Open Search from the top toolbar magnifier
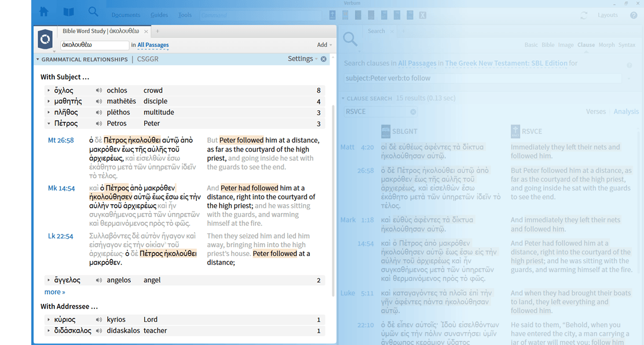644x345 pixels. point(93,12)
